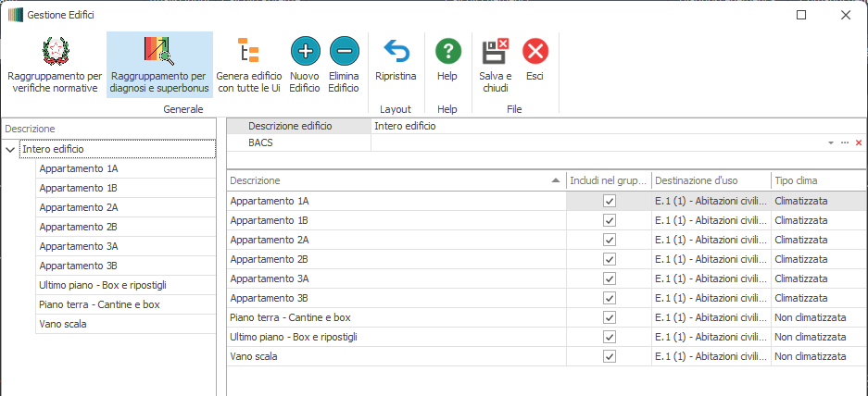
Task: Toggle include checkbox for Vano scala row
Action: [x=609, y=356]
